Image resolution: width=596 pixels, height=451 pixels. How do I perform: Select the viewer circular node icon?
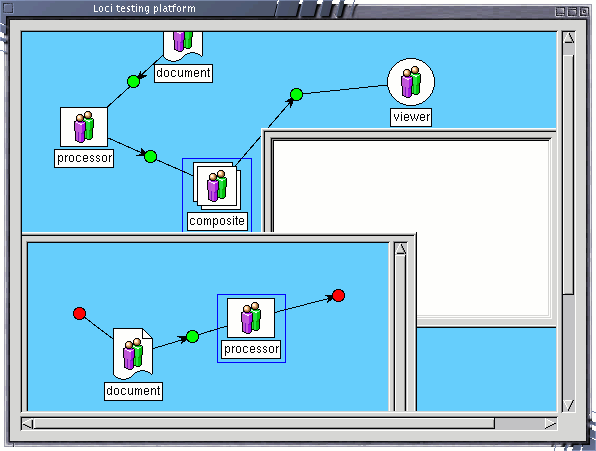[x=411, y=82]
